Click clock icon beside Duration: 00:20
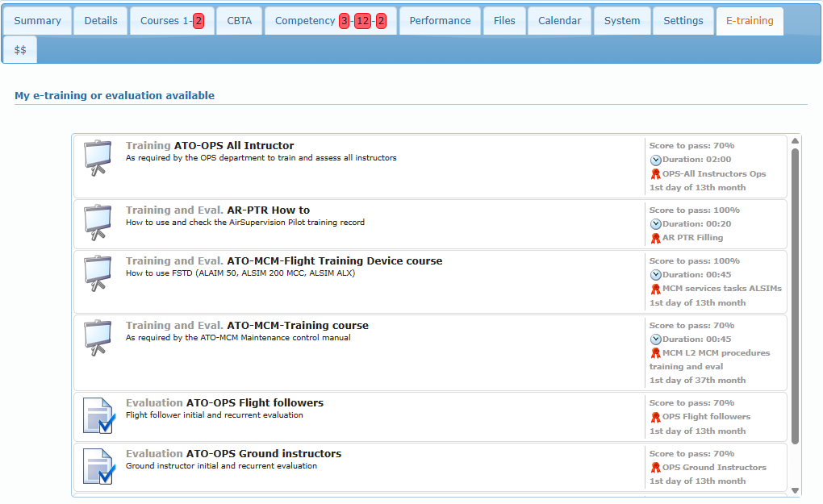 [x=655, y=224]
